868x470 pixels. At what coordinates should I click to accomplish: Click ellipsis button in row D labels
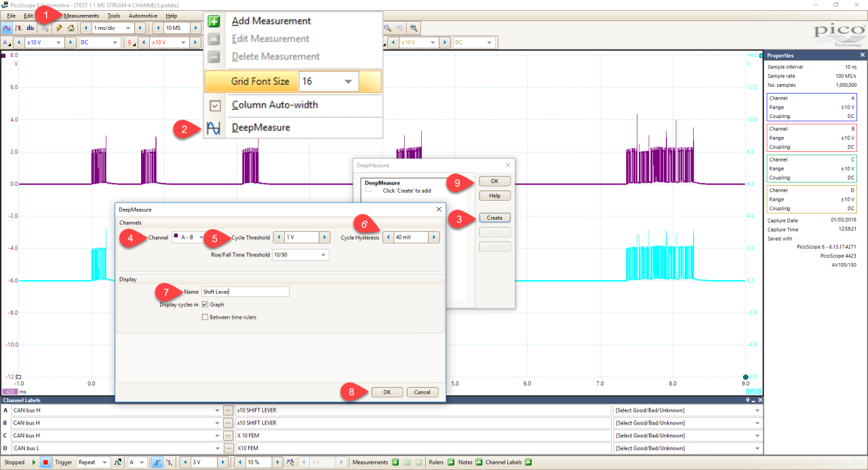point(228,448)
